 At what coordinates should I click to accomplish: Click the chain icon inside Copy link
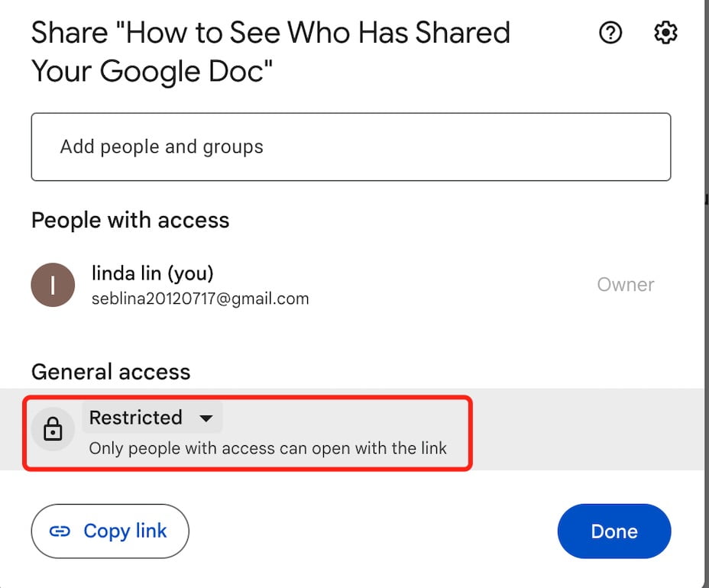[60, 531]
